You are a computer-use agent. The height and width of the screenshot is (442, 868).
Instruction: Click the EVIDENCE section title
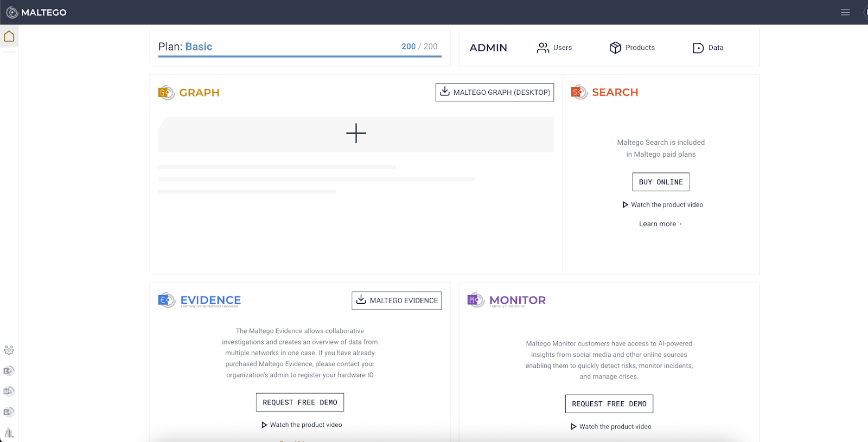coord(210,300)
